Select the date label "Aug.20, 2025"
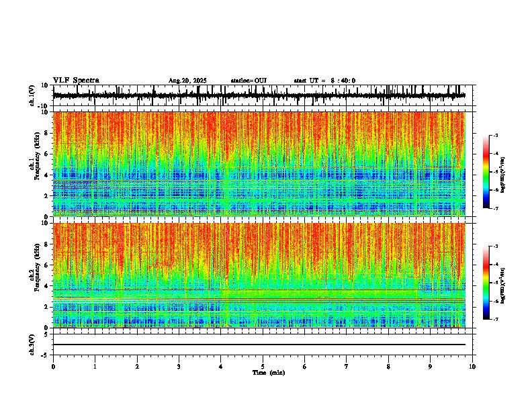This screenshot has width=532, height=411. (x=187, y=81)
